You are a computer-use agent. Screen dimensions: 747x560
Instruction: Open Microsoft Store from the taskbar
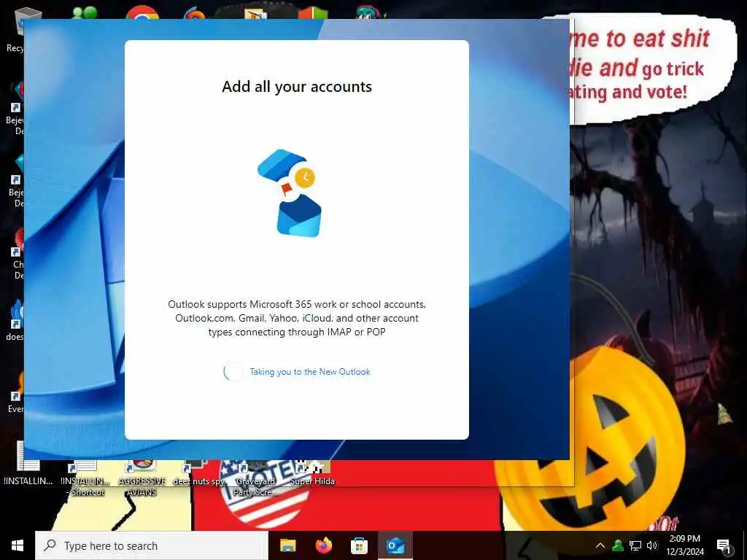pos(359,545)
